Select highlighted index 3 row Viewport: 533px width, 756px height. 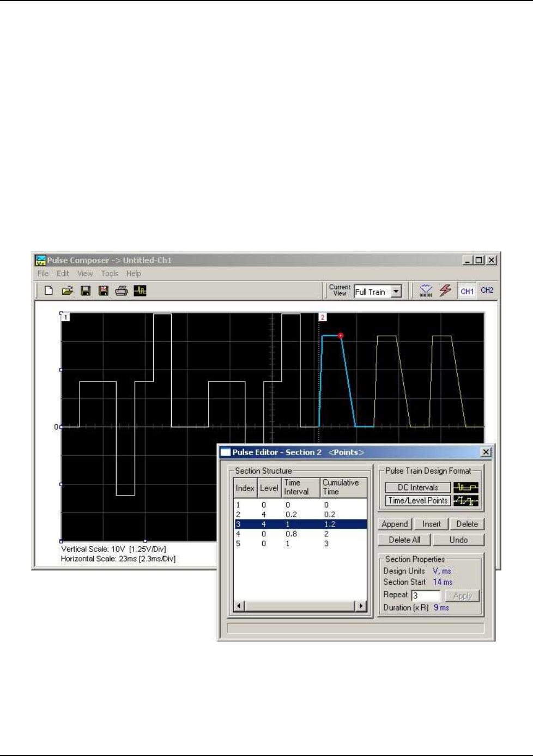300,524
